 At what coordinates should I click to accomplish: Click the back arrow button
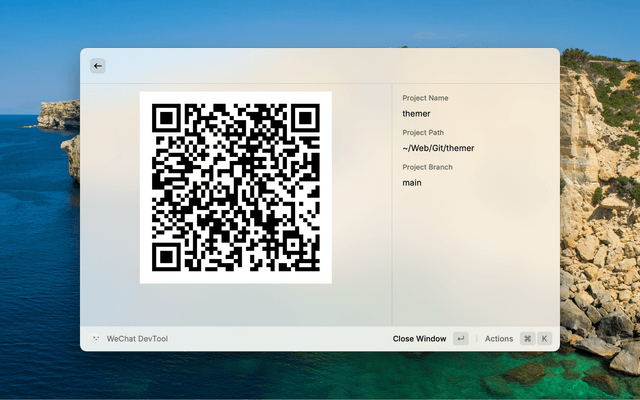(x=98, y=66)
